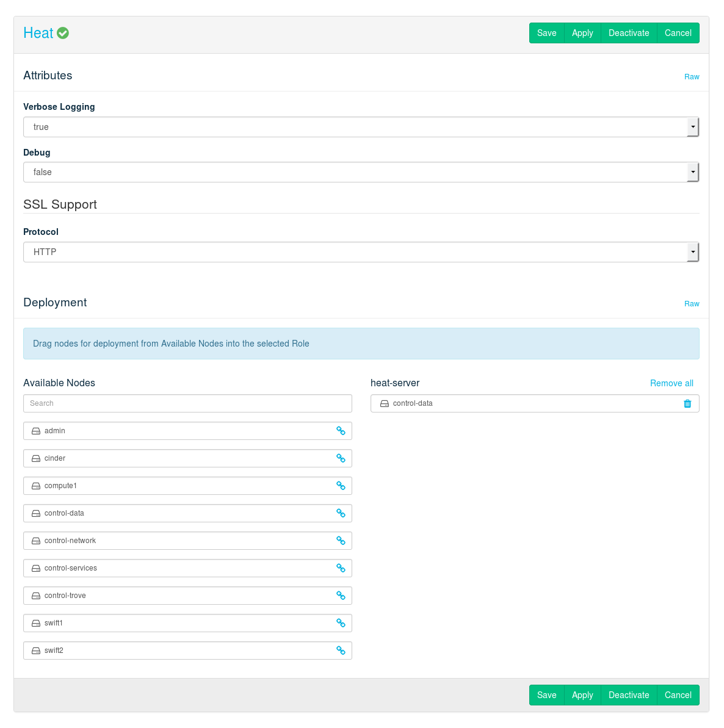724x728 pixels.
Task: Click the link icon on compute1 row
Action: 341,486
